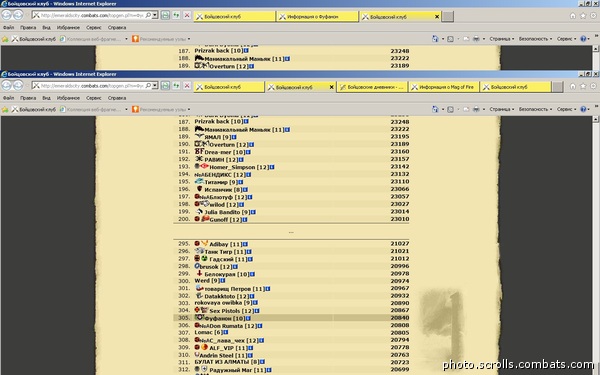This screenshot has height=375, width=600.
Task: Click Forward arrow in front browser window
Action: pos(18,86)
